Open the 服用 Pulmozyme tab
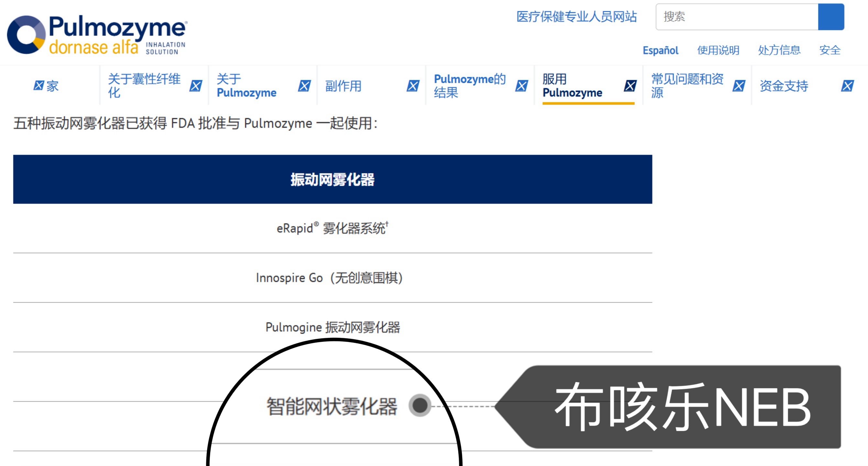 (x=572, y=85)
